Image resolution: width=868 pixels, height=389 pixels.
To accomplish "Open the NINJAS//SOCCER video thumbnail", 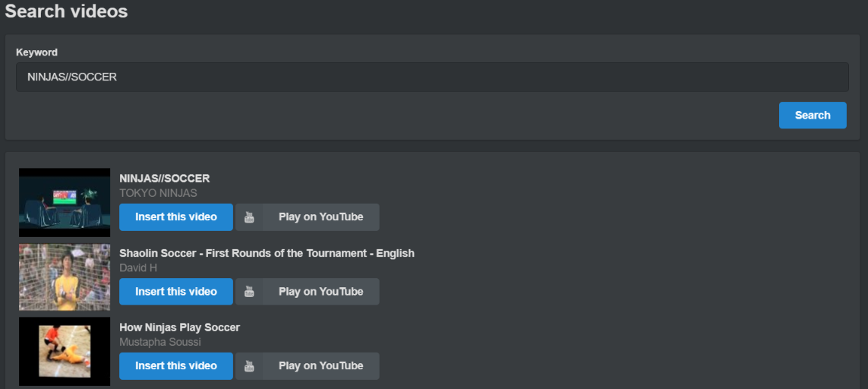I will 65,202.
